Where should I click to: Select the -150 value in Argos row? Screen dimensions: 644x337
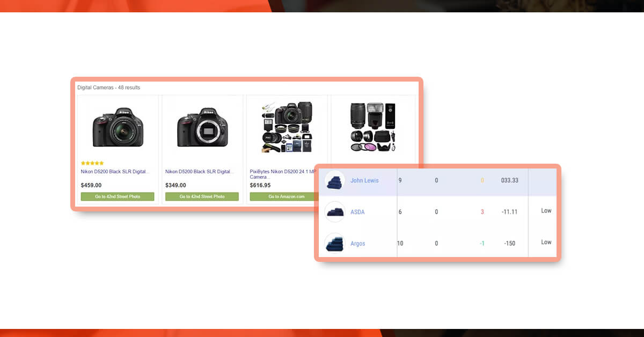[x=510, y=244]
